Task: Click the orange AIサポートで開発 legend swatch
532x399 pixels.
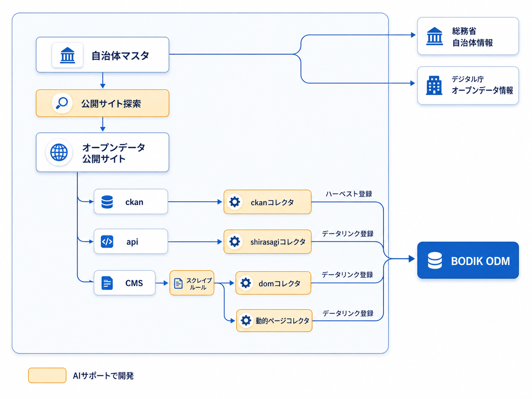Action: coord(47,375)
